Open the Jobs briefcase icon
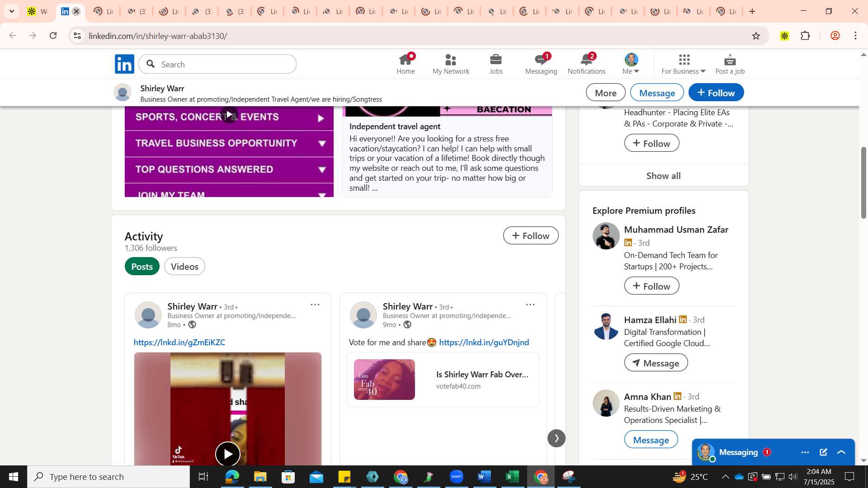Screen dimensions: 868x488 pos(496,64)
